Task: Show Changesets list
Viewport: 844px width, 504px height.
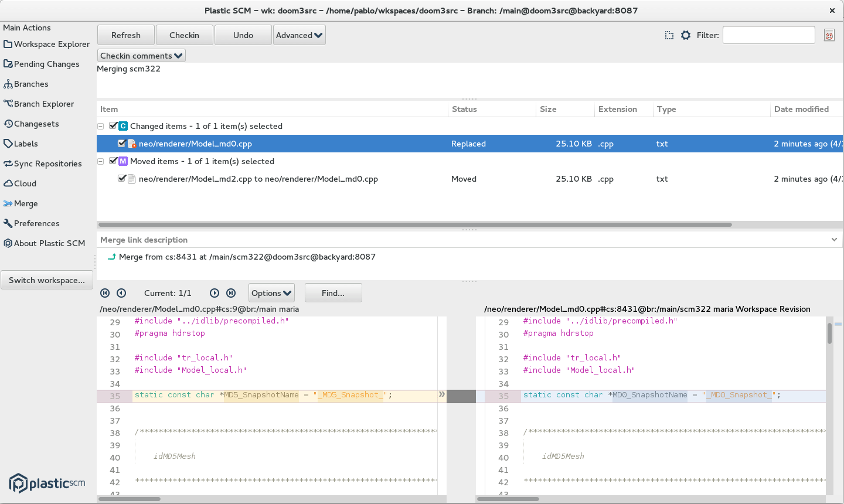Action: coord(31,124)
